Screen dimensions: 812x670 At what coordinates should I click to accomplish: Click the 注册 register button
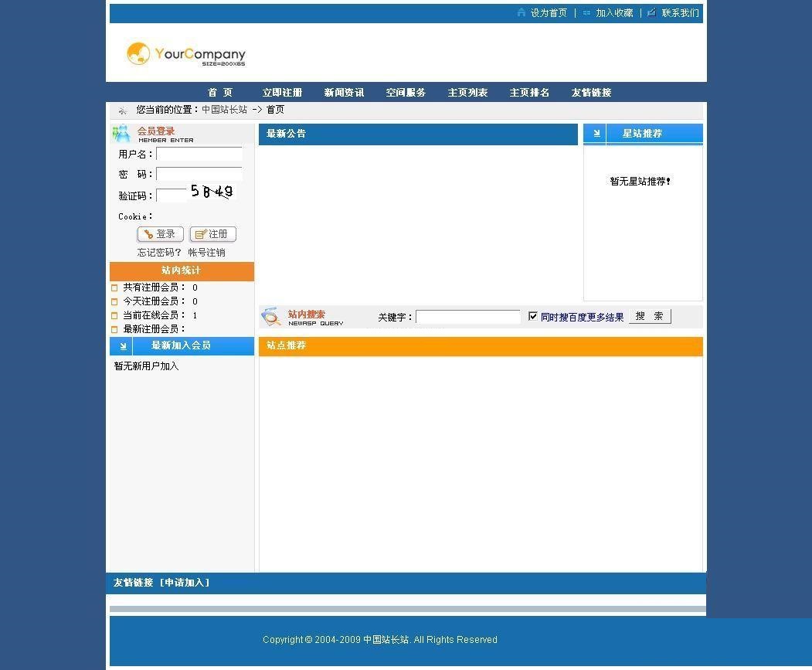click(212, 234)
